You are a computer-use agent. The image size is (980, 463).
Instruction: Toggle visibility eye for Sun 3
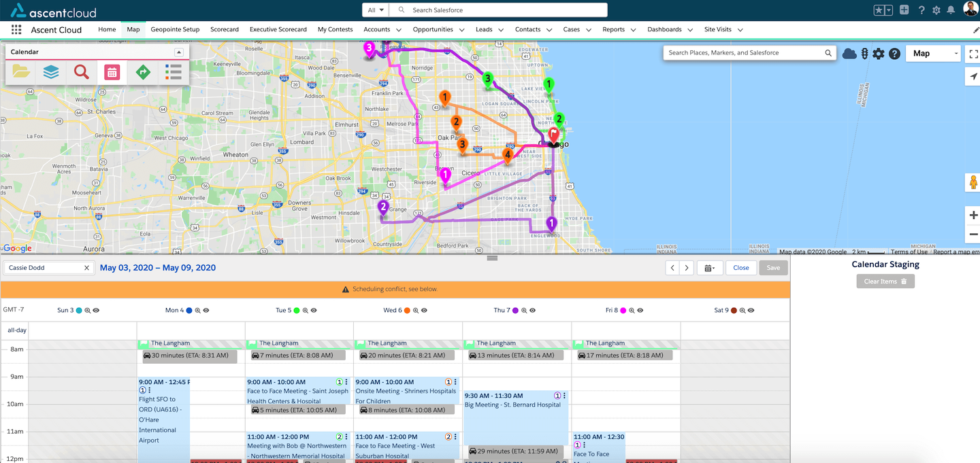[x=96, y=310]
